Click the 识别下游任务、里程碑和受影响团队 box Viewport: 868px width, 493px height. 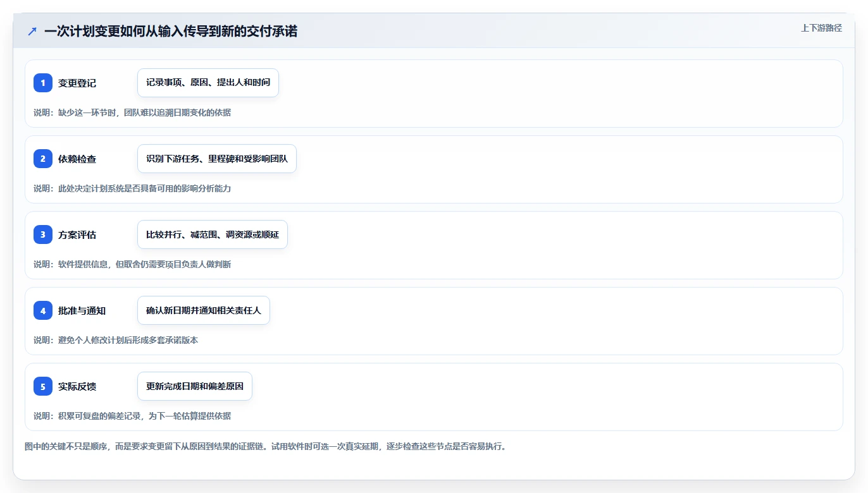(217, 159)
